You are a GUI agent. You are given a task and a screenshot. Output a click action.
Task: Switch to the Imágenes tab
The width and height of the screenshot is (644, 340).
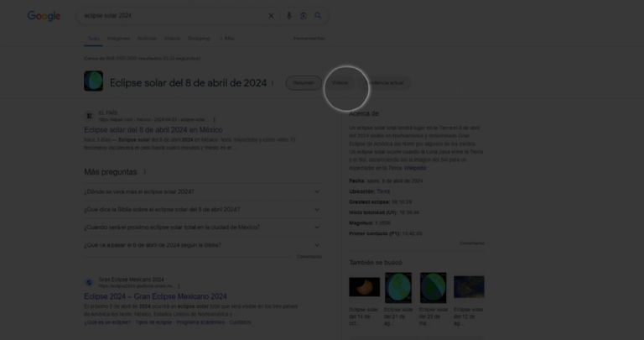(119, 39)
